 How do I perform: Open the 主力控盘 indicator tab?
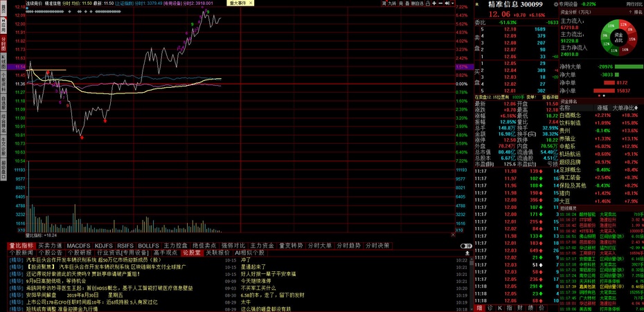pos(175,246)
